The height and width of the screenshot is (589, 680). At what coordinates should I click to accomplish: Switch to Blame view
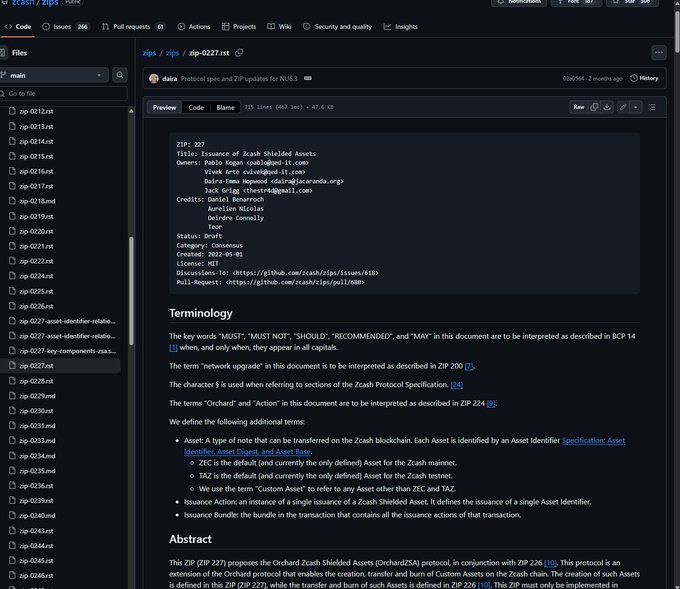click(225, 107)
